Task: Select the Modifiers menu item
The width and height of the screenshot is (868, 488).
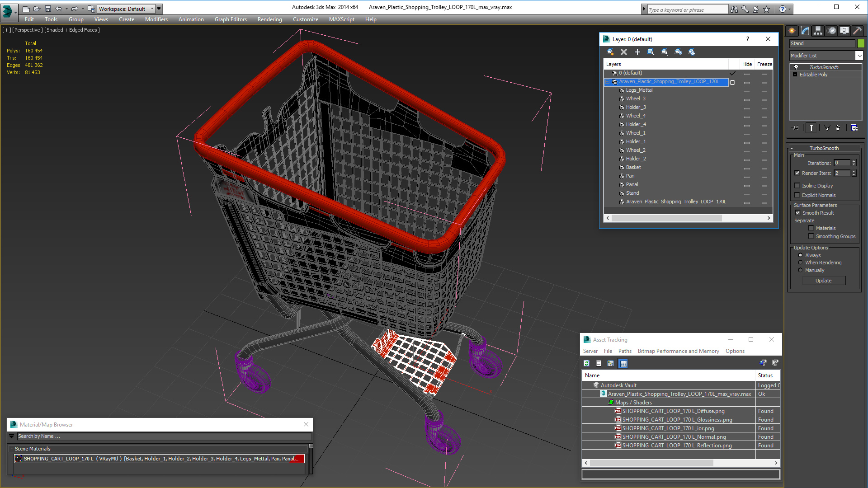Action: [x=155, y=19]
